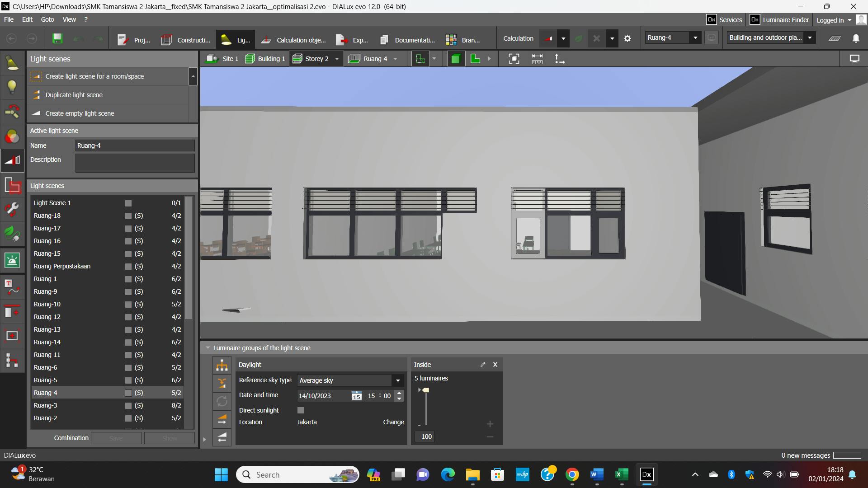This screenshot has height=488, width=868.
Task: Edit the Inside luminaire group pencil icon
Action: click(483, 364)
